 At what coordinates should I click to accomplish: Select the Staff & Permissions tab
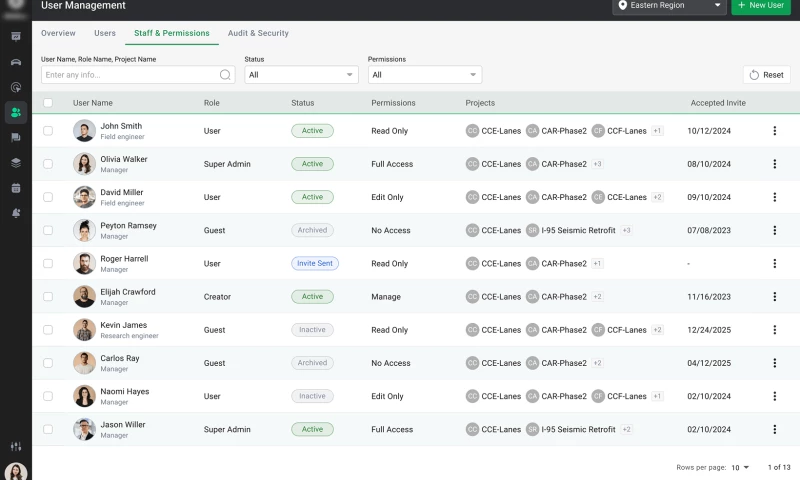(172, 33)
